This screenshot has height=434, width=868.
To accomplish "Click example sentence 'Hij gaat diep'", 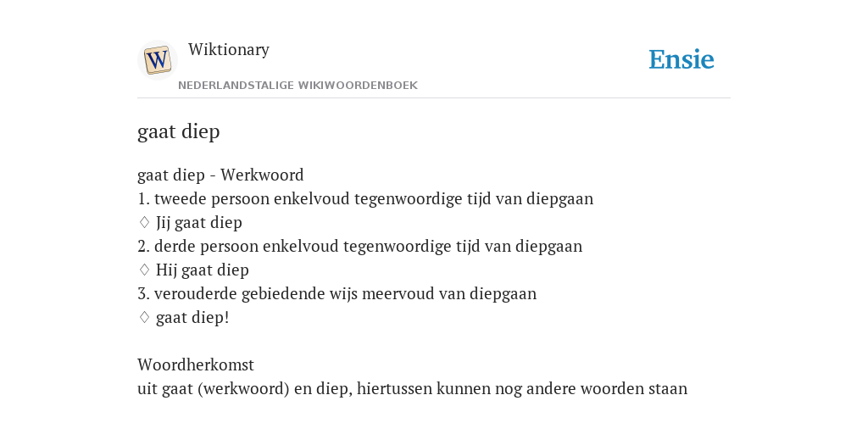I will [203, 270].
